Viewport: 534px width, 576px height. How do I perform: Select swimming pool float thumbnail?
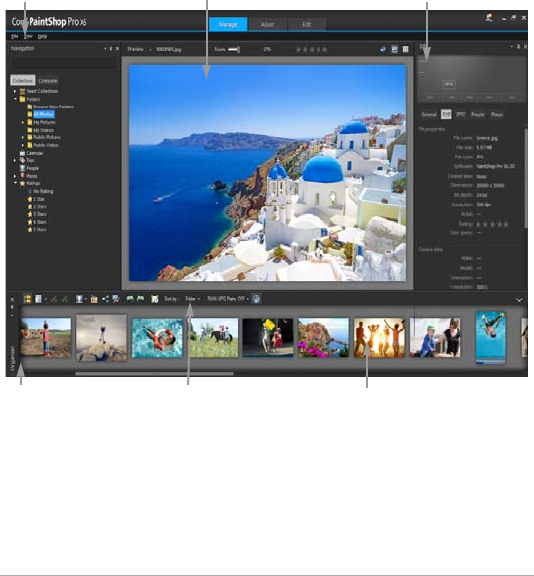click(x=157, y=338)
